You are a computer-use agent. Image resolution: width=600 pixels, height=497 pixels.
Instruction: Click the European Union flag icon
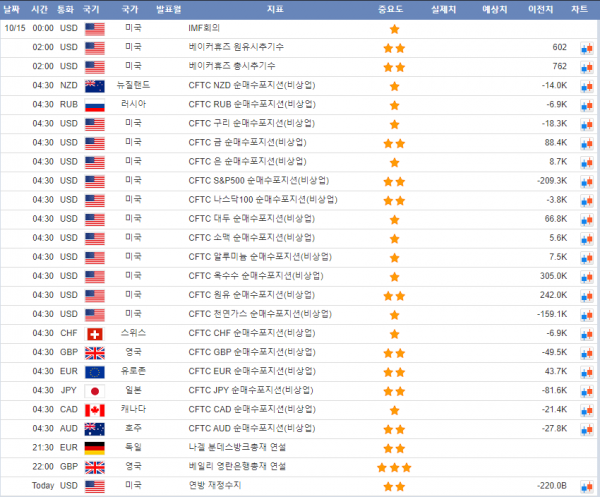[x=94, y=372]
